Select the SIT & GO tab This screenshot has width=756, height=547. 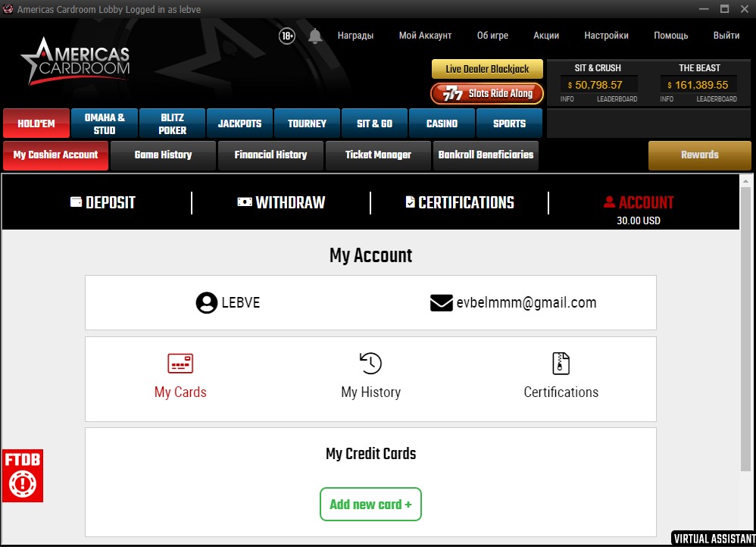point(375,123)
